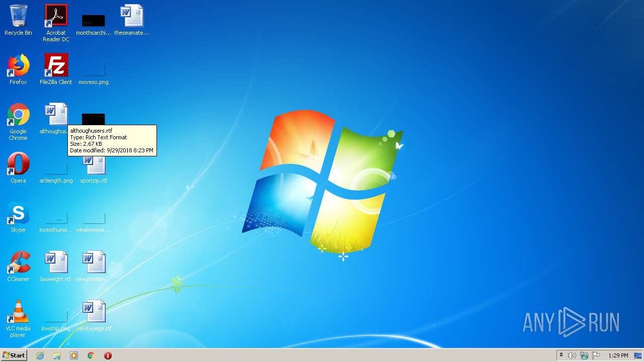The width and height of the screenshot is (644, 362).
Task: Select the sportzip.rtf document
Action: [x=94, y=169]
